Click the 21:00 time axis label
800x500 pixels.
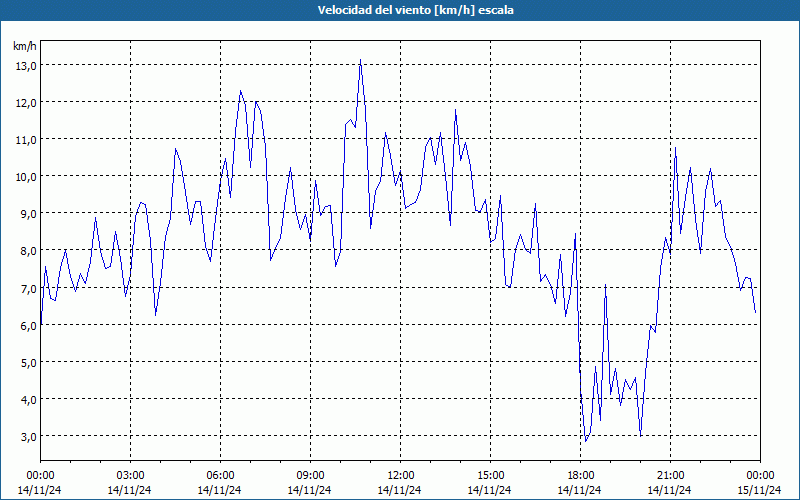670,476
